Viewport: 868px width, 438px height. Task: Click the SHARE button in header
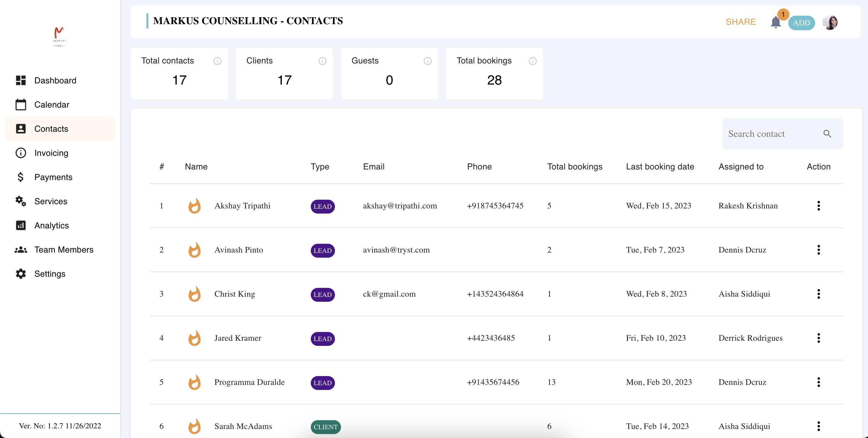coord(741,22)
